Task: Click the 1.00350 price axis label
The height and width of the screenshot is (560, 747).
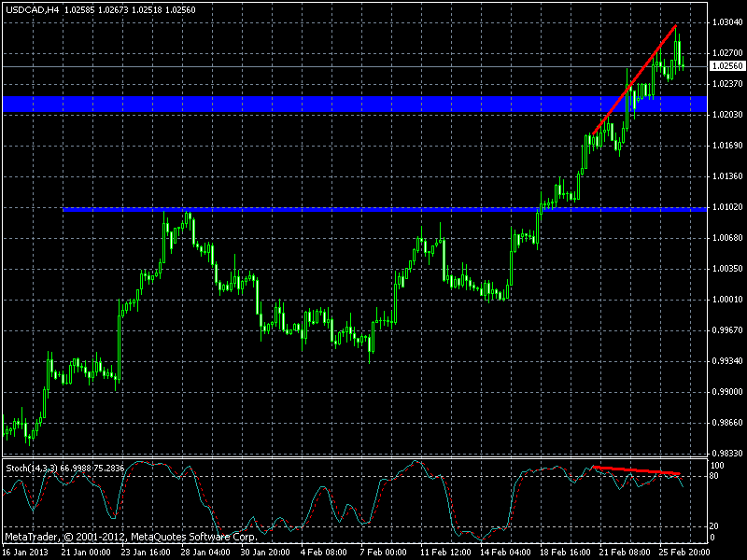Action: click(x=728, y=269)
